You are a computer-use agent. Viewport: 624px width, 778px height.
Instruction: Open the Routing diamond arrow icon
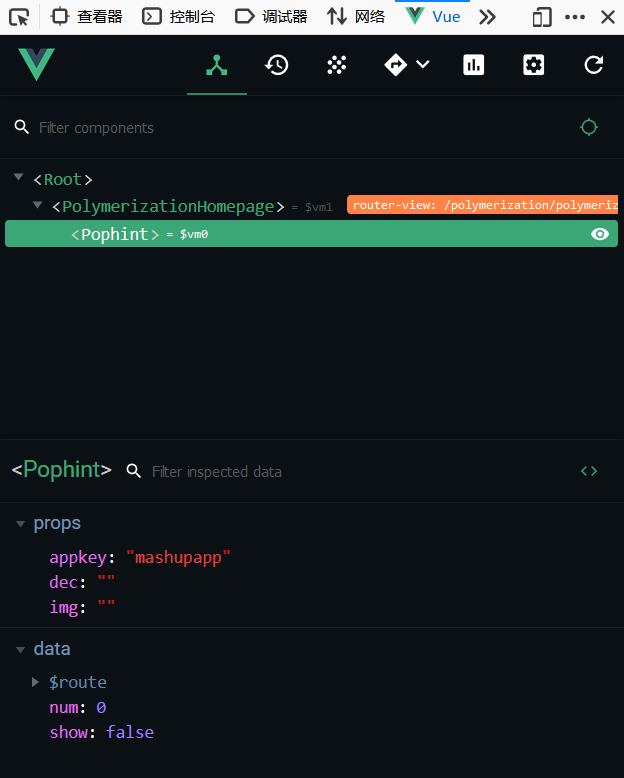(x=395, y=65)
